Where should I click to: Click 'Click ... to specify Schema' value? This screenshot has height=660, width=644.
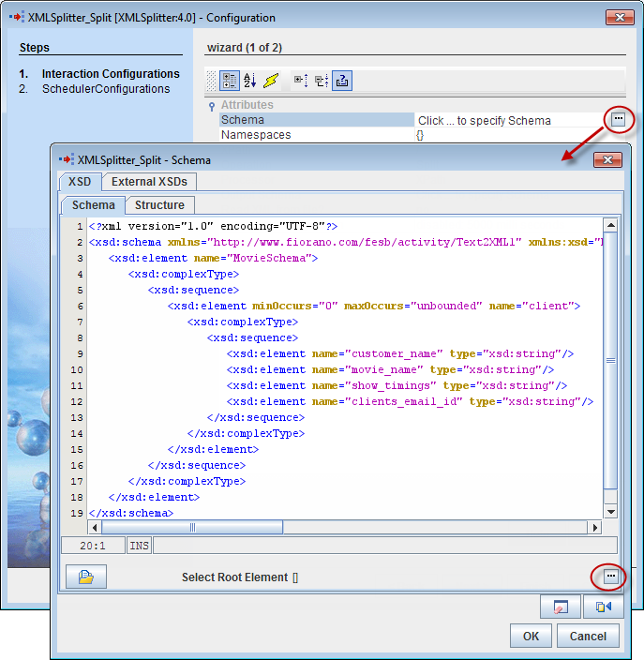tap(484, 121)
